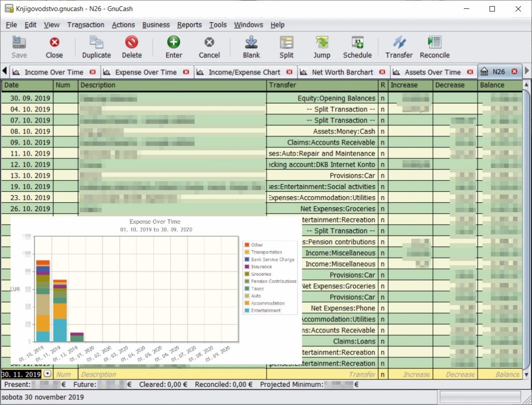Toggle reconcile flag on 30. 09. 2019 row
Image resolution: width=532 pixels, height=405 pixels.
[383, 98]
